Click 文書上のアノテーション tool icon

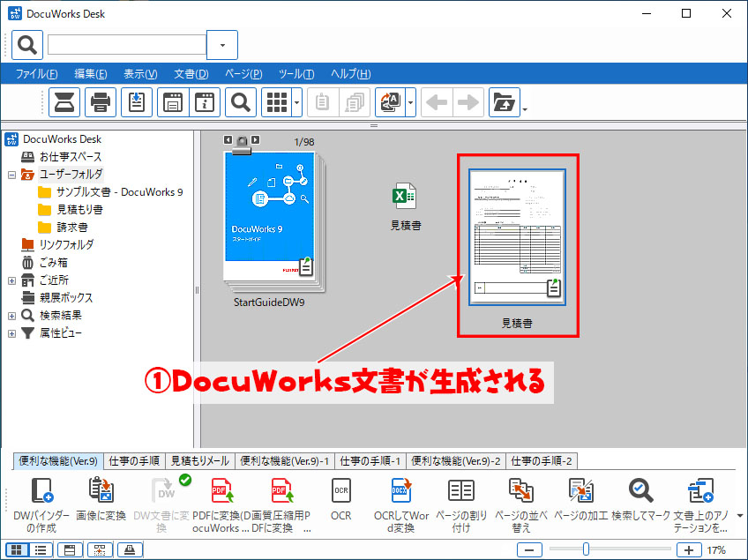[700, 490]
